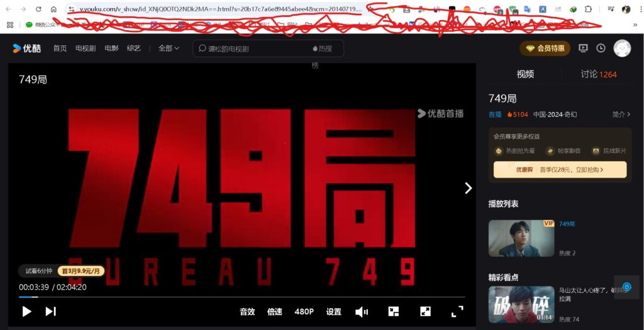
Task: Expand the 全部 categories dropdown
Action: click(169, 48)
